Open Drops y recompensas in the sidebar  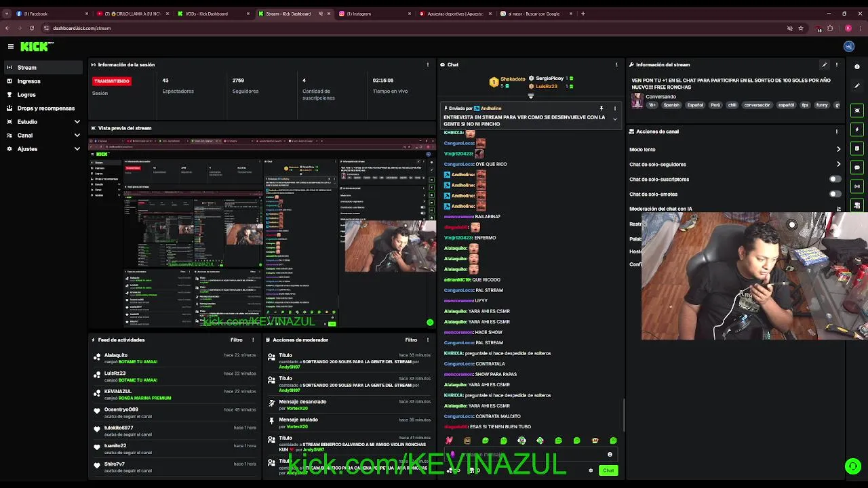click(x=42, y=108)
